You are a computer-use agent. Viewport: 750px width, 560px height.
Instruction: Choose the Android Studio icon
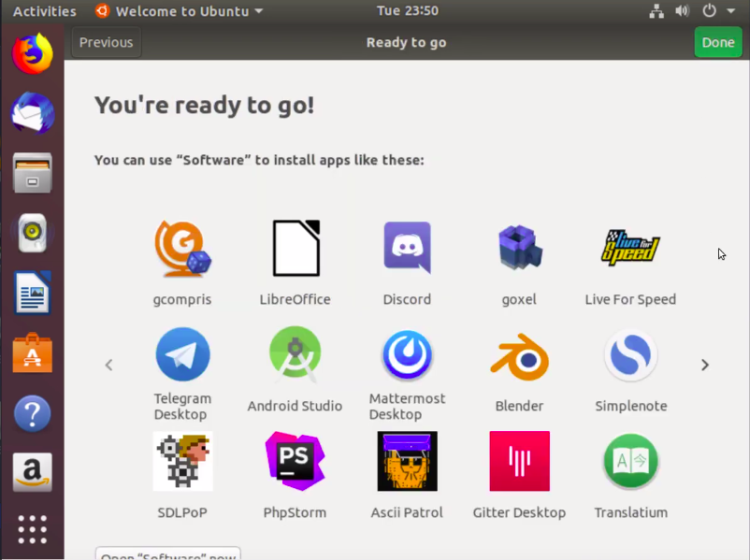click(x=296, y=354)
